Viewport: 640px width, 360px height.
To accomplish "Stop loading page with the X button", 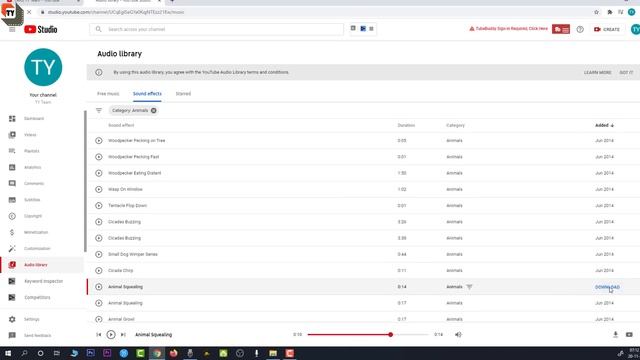I will tap(29, 12).
